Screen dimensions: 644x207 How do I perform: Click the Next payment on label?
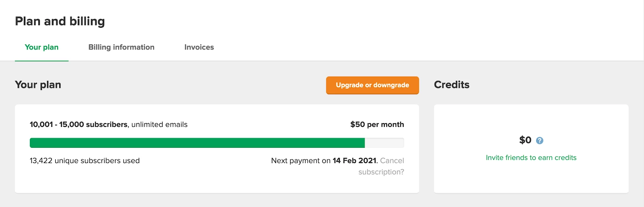pos(301,161)
